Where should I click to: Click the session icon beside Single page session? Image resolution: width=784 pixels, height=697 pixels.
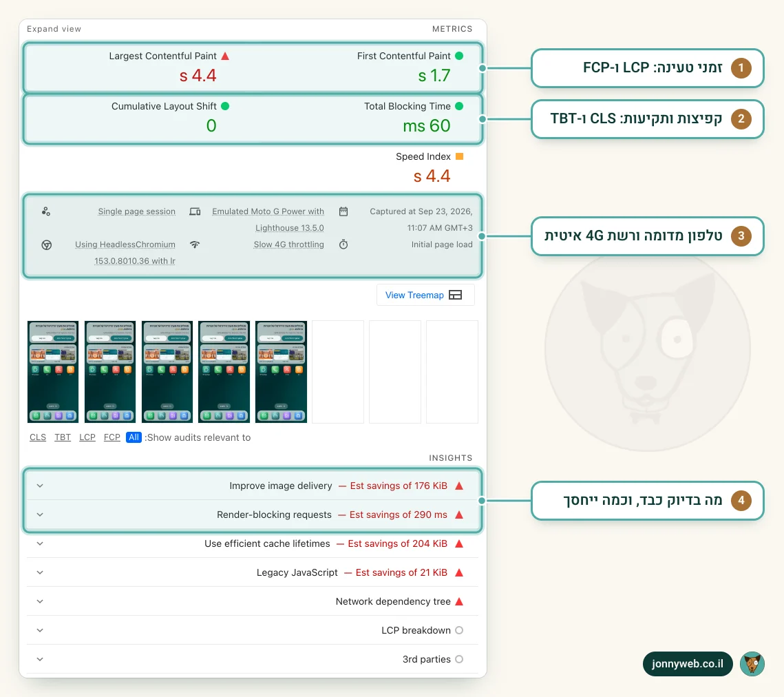[46, 211]
